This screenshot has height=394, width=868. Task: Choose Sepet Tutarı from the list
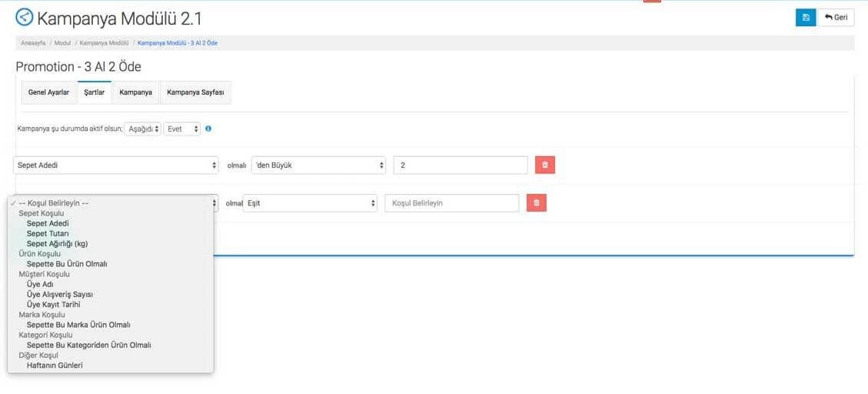(48, 233)
